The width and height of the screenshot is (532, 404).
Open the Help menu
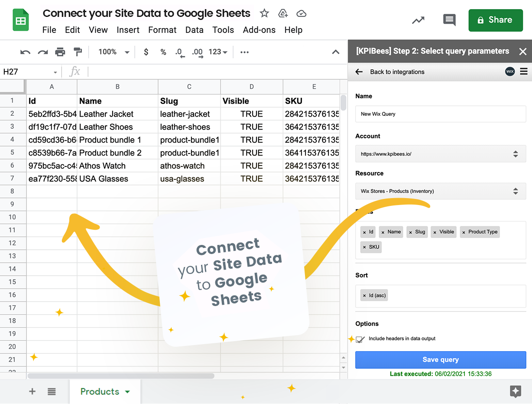click(x=293, y=30)
